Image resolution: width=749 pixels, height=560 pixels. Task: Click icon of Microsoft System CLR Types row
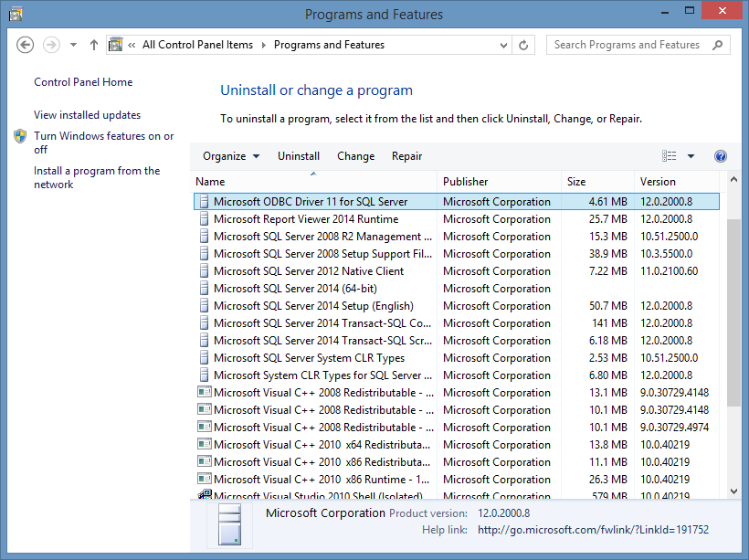(x=204, y=375)
